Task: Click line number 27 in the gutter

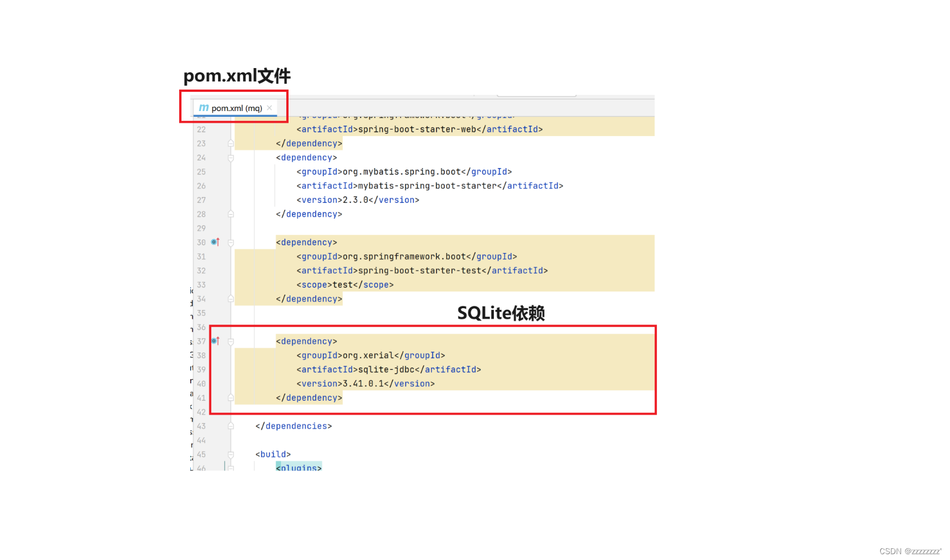Action: coord(201,200)
